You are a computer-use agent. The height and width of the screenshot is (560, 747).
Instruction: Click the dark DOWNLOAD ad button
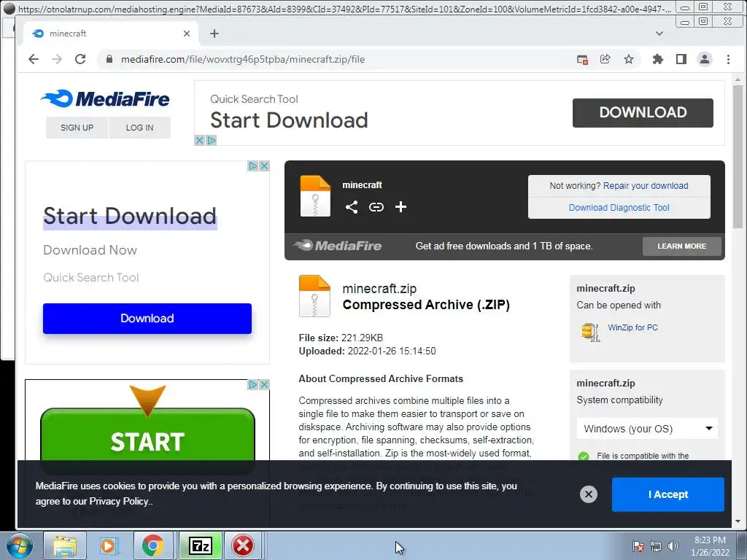tap(643, 112)
